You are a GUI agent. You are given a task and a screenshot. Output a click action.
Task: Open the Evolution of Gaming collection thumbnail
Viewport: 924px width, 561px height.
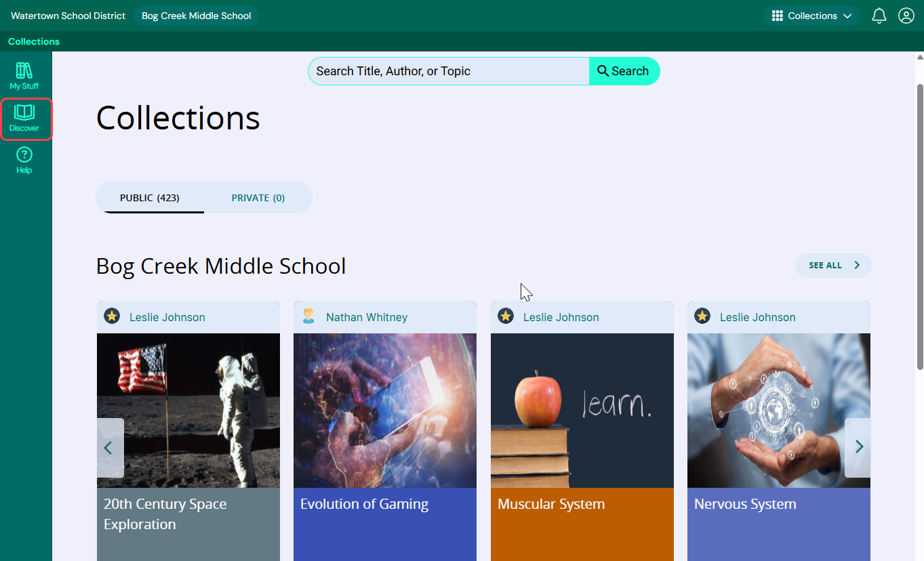click(384, 410)
